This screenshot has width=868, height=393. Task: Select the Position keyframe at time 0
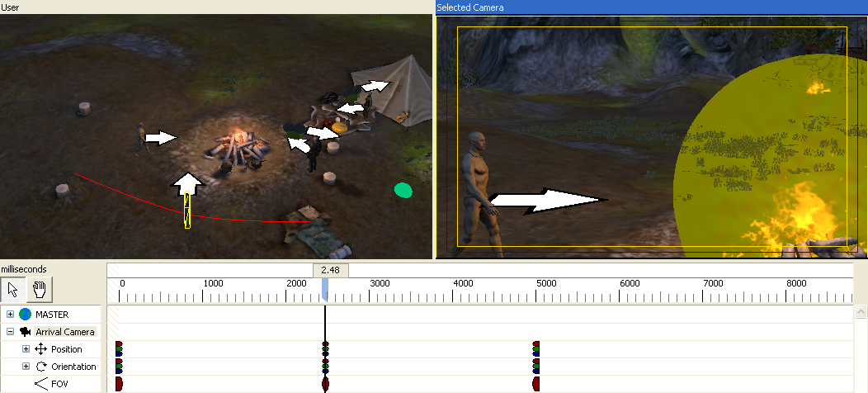(x=119, y=349)
